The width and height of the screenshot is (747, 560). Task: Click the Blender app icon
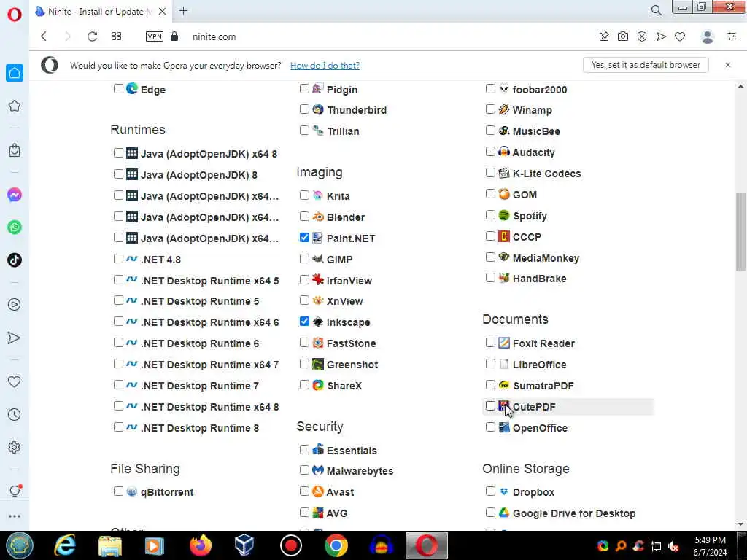point(318,217)
